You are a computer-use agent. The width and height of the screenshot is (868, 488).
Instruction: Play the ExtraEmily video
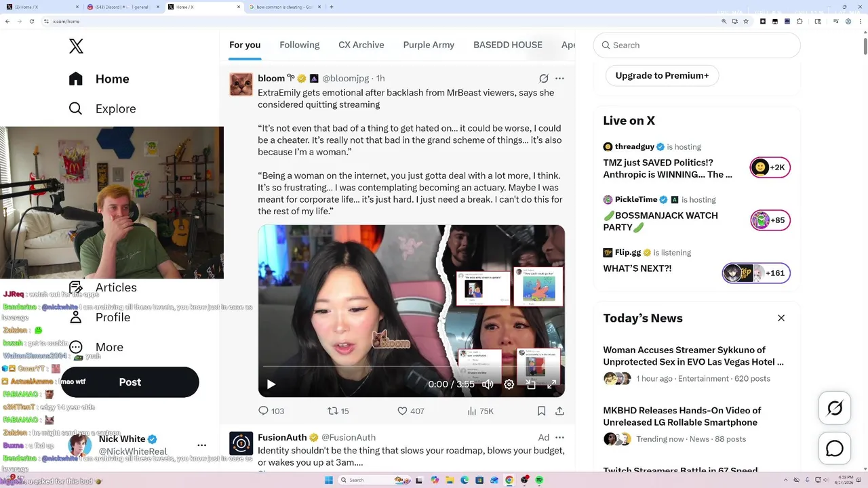[271, 384]
